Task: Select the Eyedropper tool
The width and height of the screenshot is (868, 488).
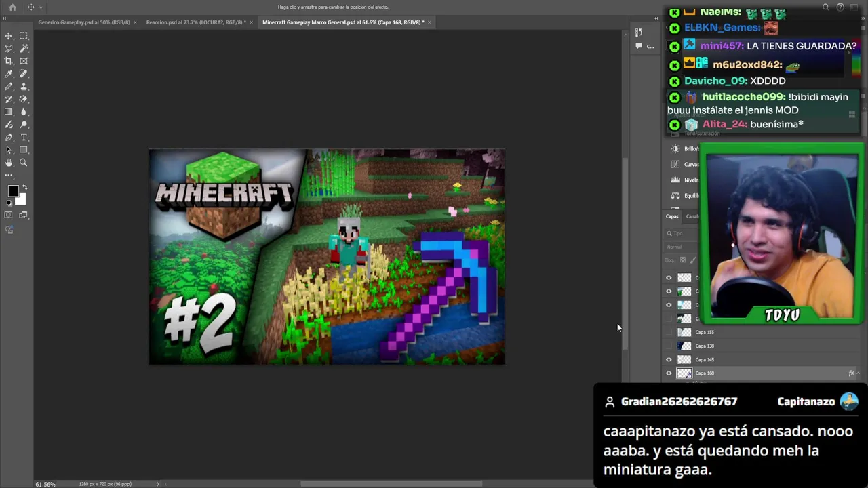Action: pyautogui.click(x=9, y=74)
